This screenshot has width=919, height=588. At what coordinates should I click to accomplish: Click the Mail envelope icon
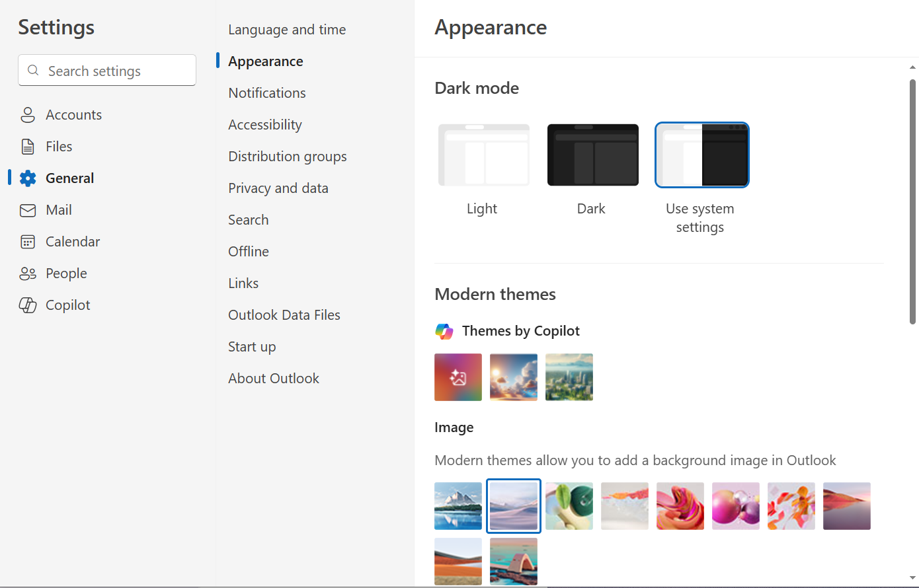pos(28,210)
